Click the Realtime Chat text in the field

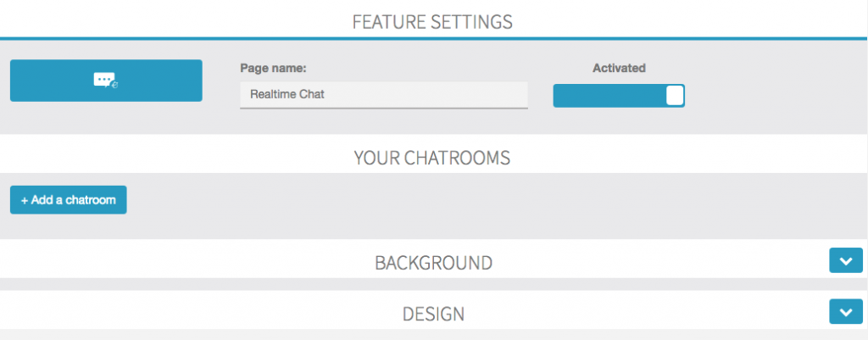(x=287, y=94)
